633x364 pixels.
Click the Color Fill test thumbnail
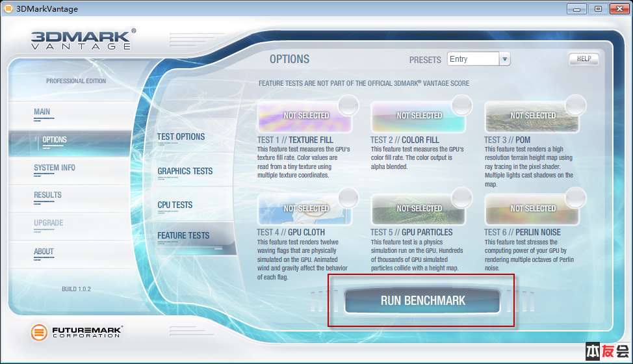click(x=418, y=116)
